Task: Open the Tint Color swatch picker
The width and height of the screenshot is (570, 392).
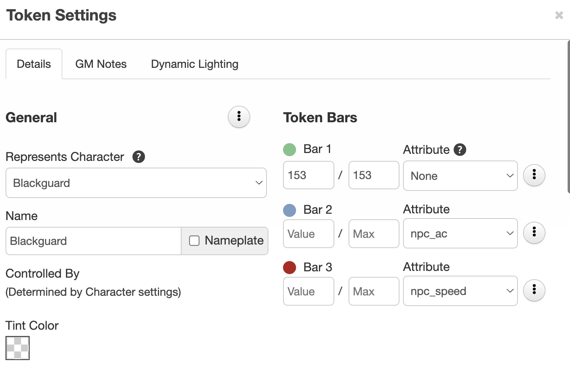Action: click(17, 348)
